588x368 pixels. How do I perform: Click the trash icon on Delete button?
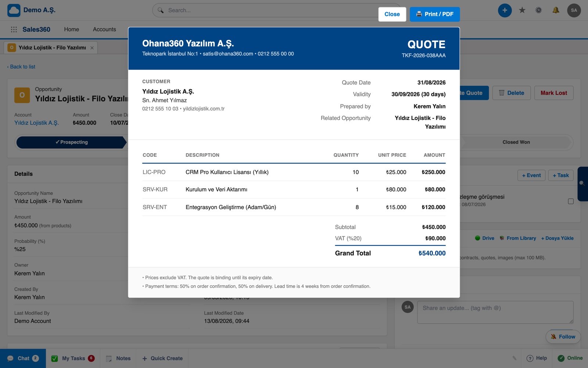tap(502, 93)
